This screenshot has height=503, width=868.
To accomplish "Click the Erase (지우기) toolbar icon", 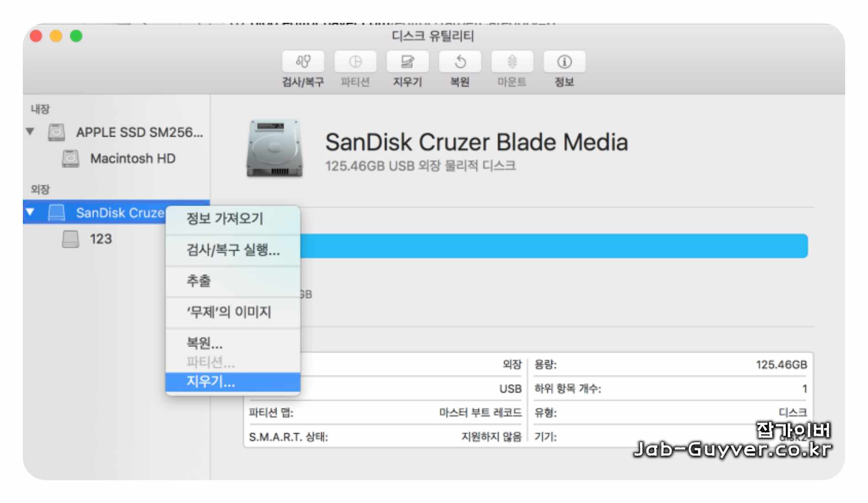I will 408,62.
